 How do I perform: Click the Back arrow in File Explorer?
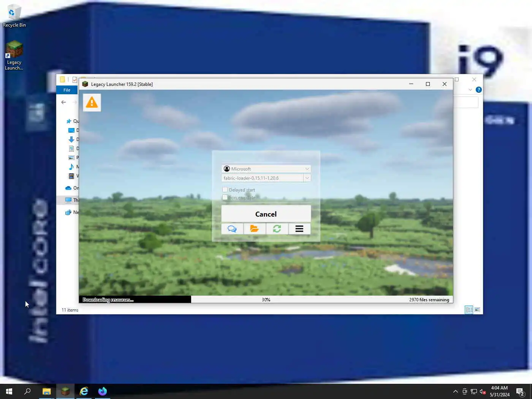click(x=63, y=102)
